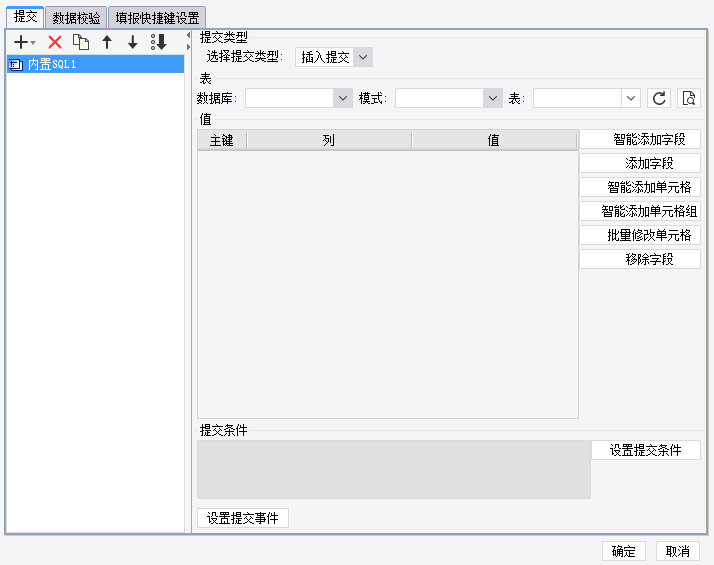Collapse left panel with left splitter arrow

188,35
